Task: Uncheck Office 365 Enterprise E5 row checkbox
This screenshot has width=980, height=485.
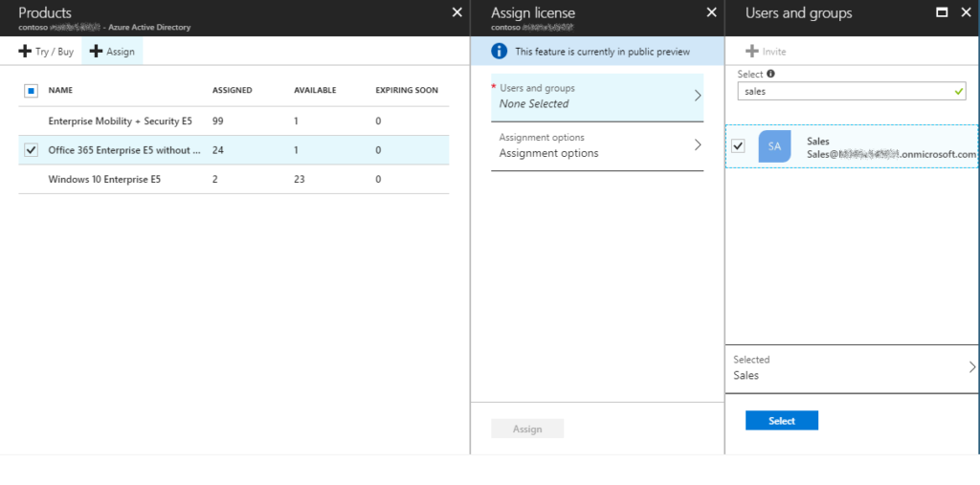Action: pyautogui.click(x=31, y=150)
